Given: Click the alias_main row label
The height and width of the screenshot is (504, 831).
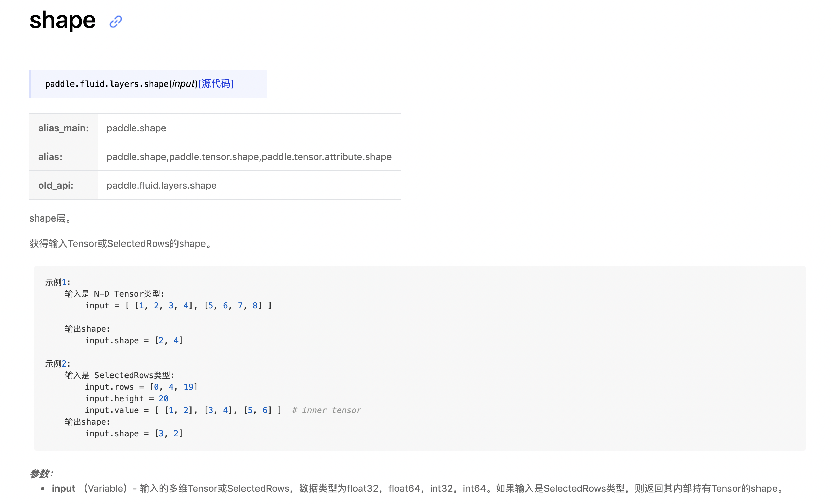Looking at the screenshot, I should [63, 128].
